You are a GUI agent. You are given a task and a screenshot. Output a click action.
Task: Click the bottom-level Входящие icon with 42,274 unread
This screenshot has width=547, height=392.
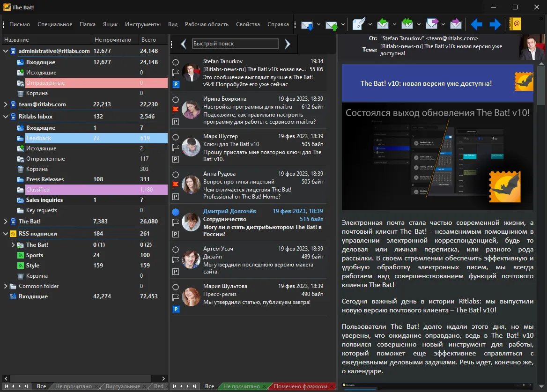13,296
